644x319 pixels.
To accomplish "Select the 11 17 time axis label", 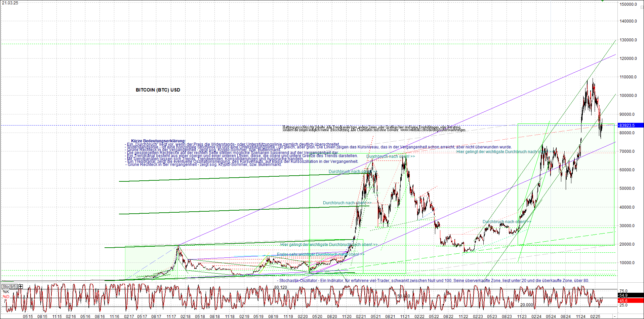I will 171,317.
